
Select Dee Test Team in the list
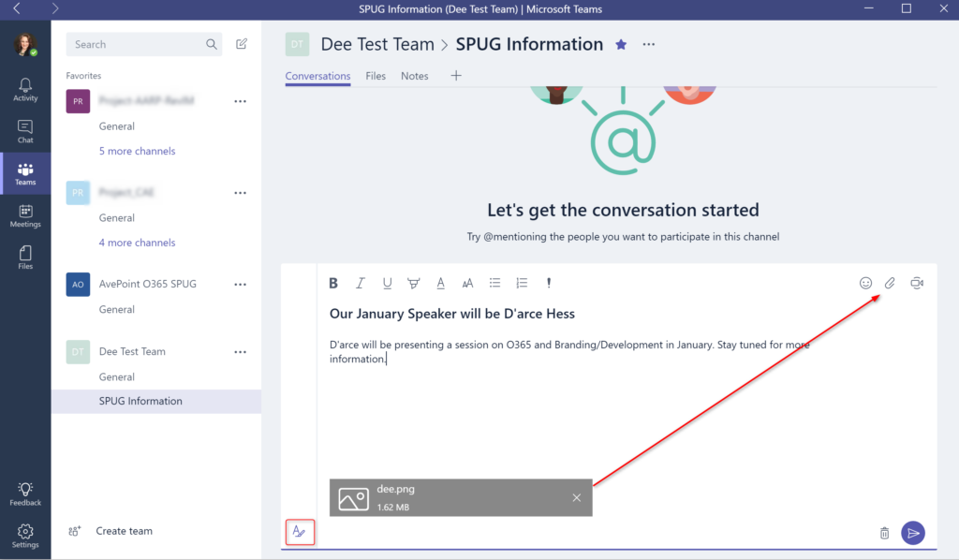(132, 351)
